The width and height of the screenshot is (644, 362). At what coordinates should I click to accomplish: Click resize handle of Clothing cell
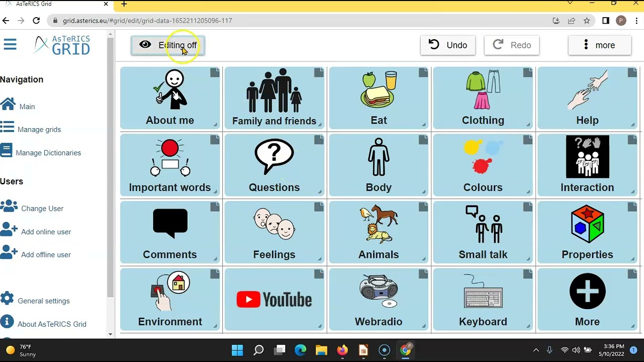pos(528,125)
